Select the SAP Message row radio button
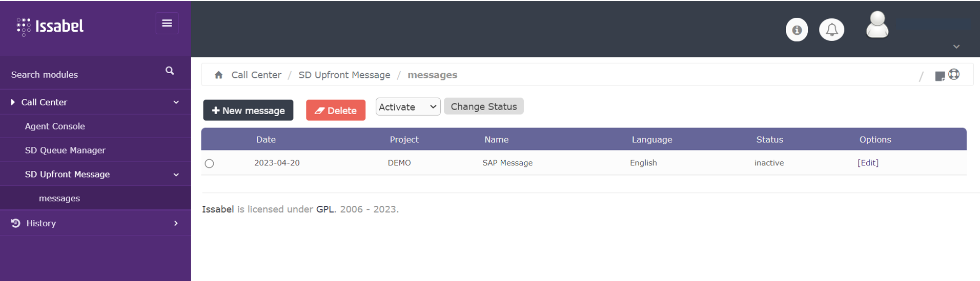 click(x=209, y=164)
